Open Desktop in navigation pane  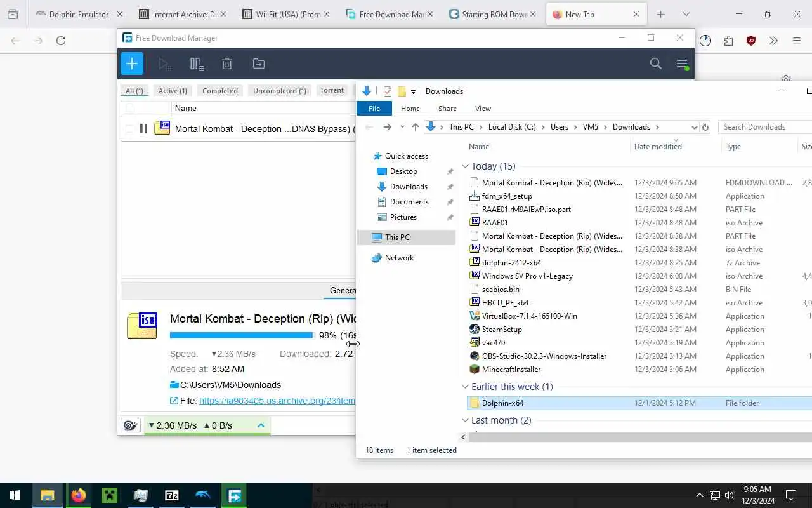coord(403,171)
